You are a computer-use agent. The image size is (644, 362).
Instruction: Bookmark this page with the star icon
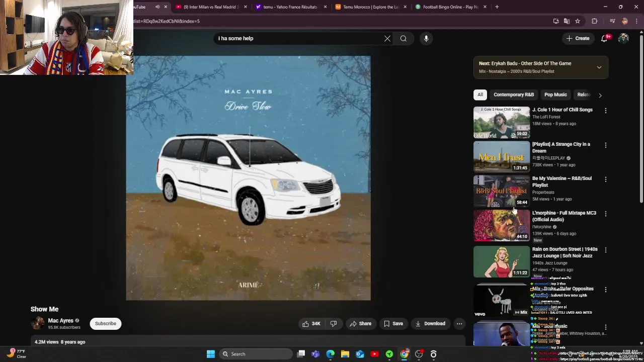pyautogui.click(x=578, y=21)
